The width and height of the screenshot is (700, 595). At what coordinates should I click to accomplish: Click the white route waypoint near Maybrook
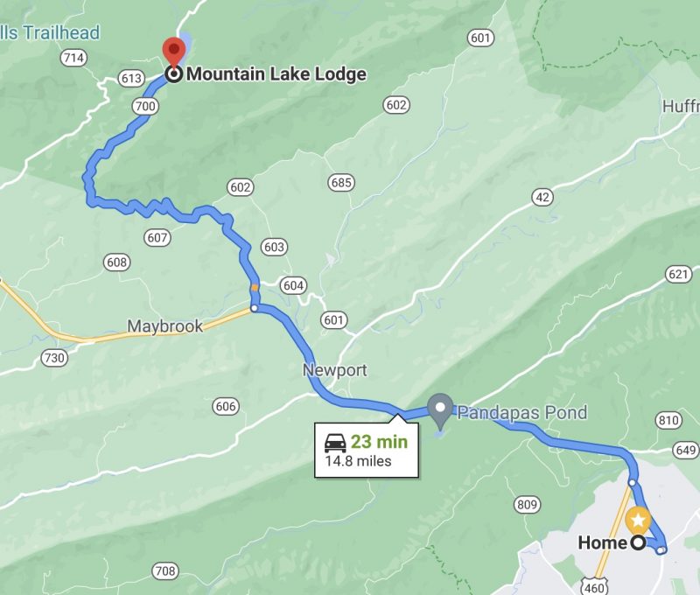(x=254, y=308)
